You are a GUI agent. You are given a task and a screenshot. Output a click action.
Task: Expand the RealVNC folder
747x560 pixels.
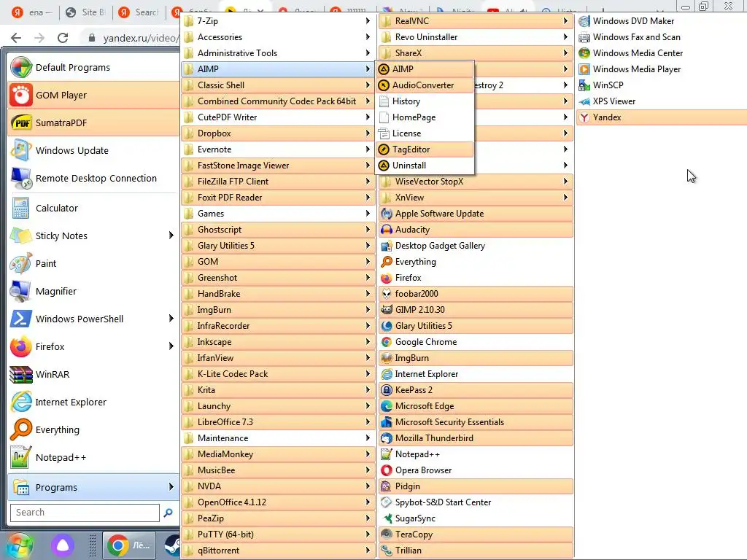[476, 21]
